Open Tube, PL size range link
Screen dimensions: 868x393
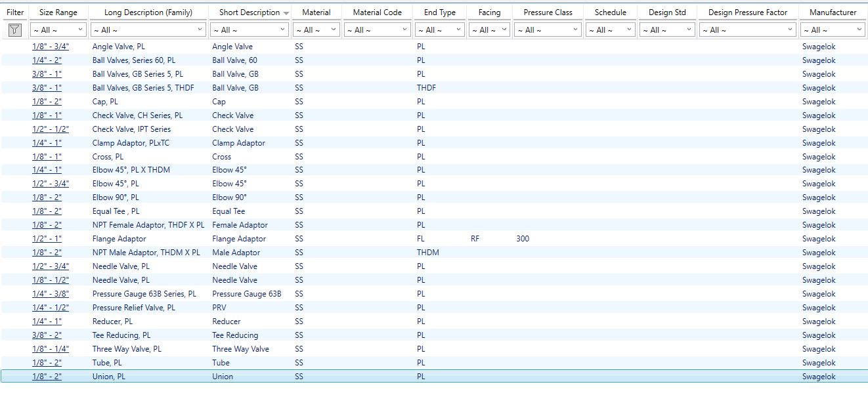pyautogui.click(x=47, y=363)
